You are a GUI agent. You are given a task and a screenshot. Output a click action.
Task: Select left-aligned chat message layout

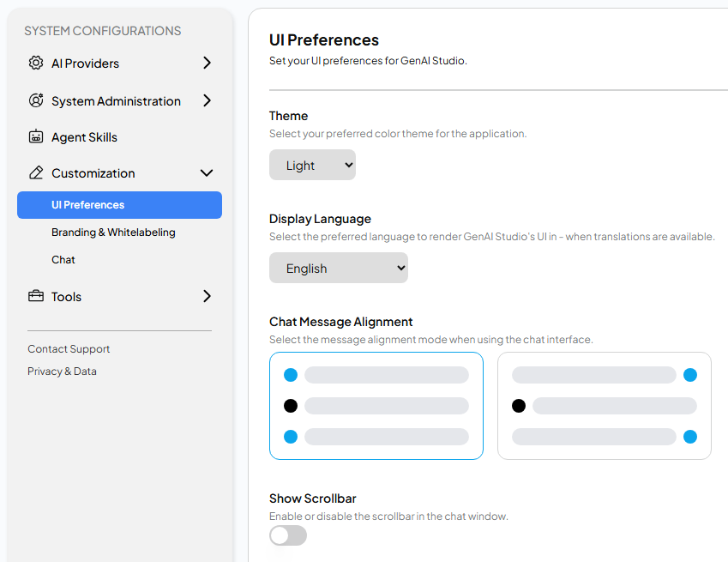point(376,406)
